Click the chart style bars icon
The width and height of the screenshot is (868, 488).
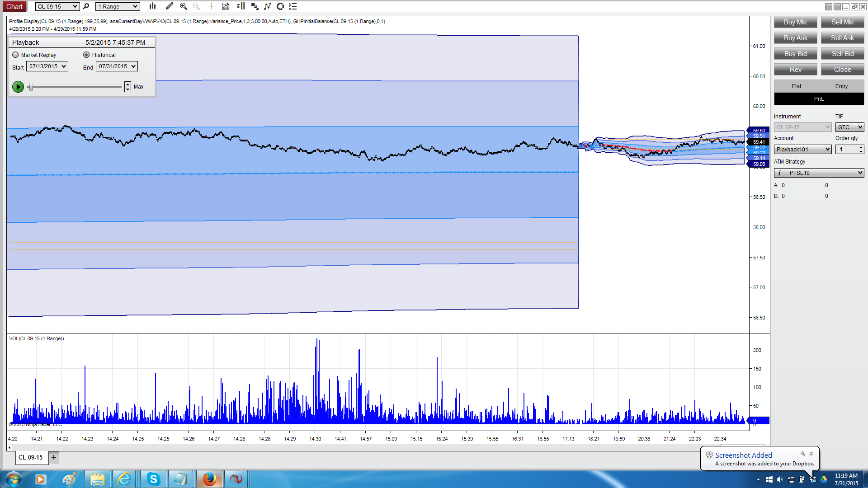[x=153, y=6]
